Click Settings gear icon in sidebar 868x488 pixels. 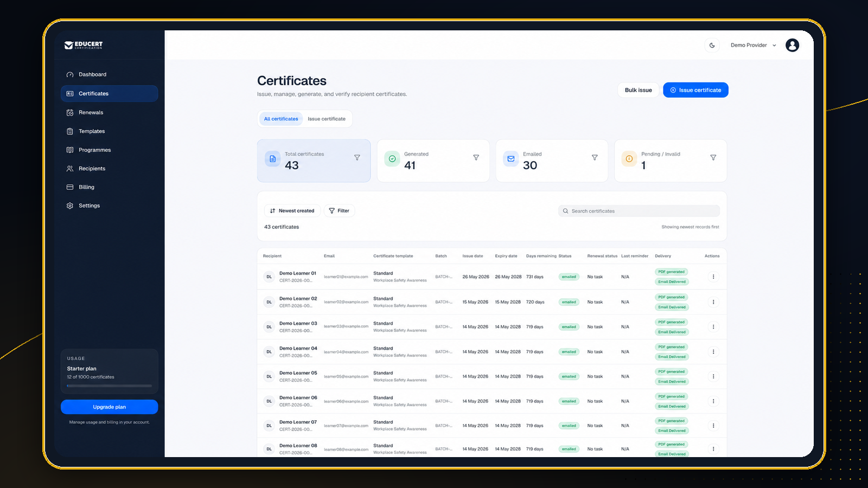[x=70, y=206]
